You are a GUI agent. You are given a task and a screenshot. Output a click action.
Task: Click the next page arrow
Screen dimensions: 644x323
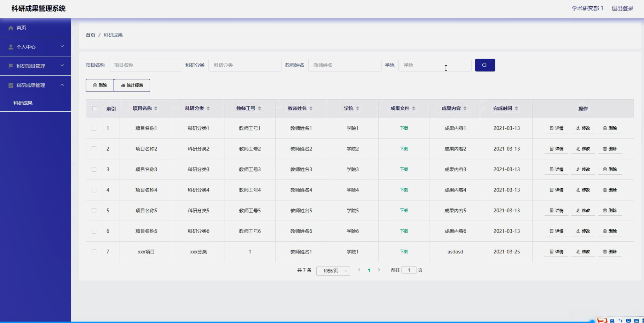coord(379,270)
